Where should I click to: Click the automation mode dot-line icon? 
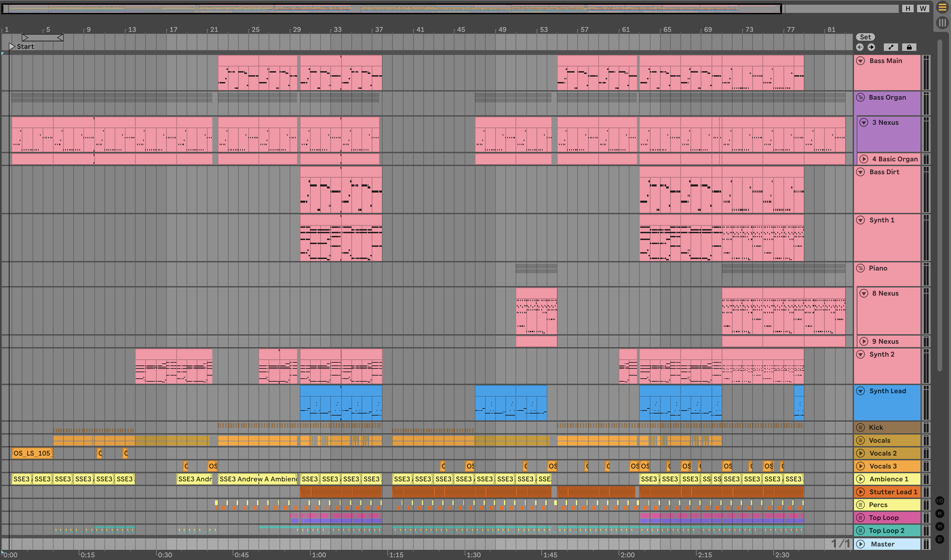(x=891, y=47)
